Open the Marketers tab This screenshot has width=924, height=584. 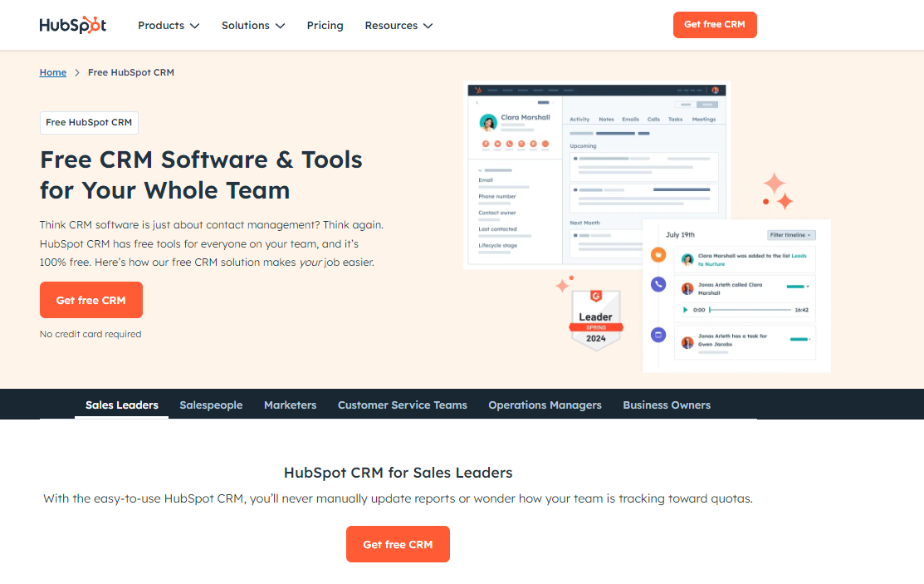tap(290, 405)
